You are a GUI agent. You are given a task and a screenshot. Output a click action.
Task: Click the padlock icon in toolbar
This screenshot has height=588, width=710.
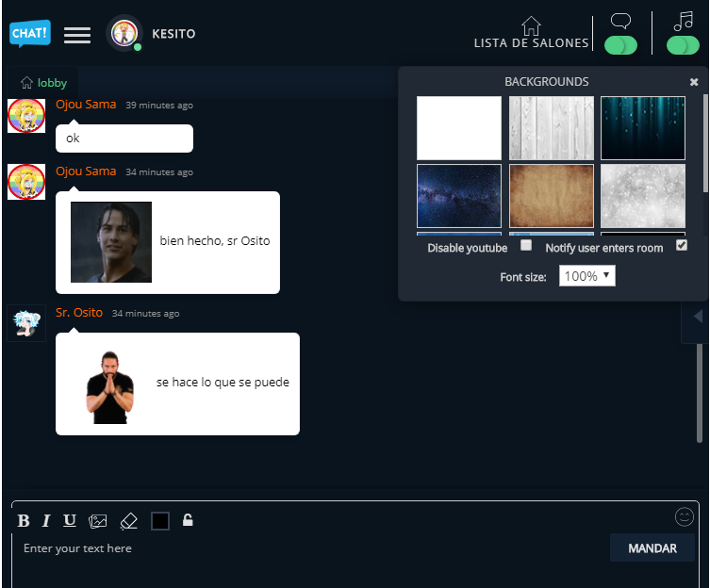click(x=188, y=520)
